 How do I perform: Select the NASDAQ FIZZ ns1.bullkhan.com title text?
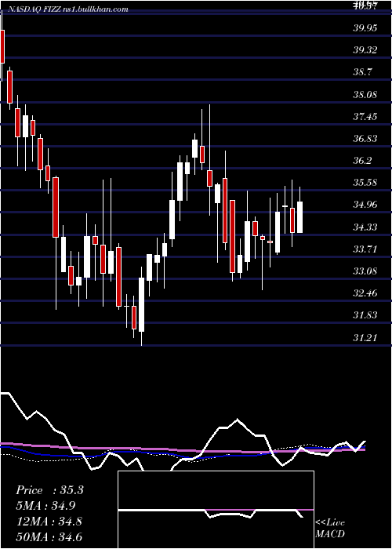pos(67,9)
